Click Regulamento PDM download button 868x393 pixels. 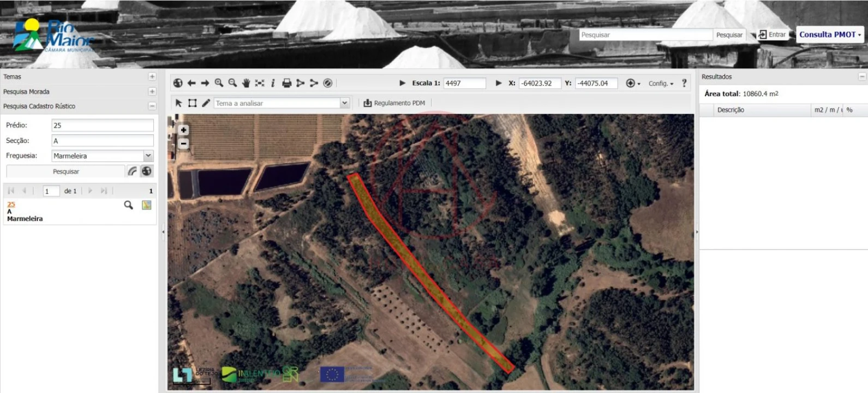pyautogui.click(x=394, y=103)
